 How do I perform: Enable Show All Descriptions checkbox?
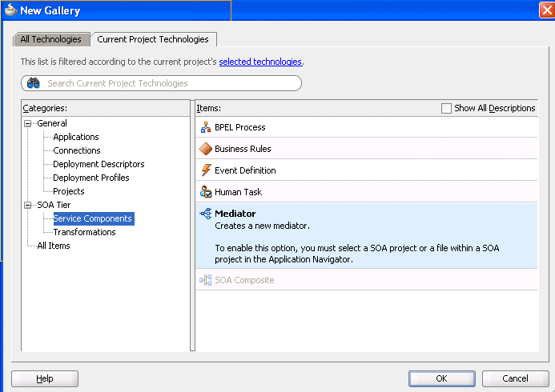446,108
